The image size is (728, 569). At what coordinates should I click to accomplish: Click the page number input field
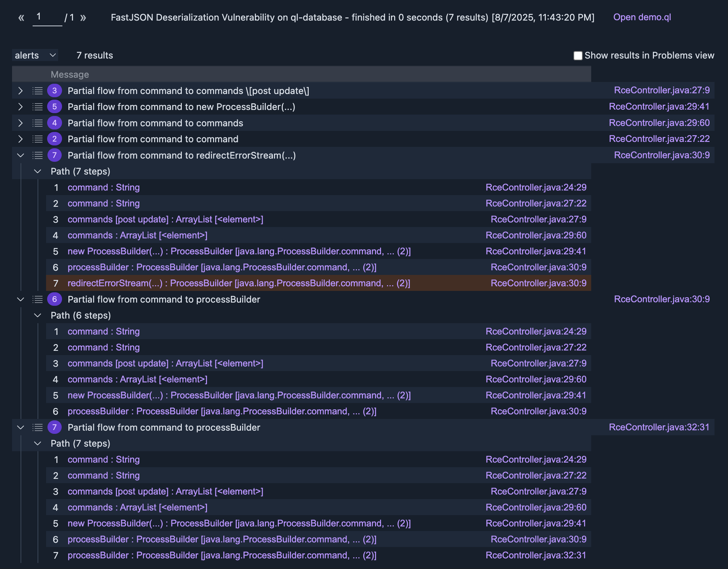point(47,17)
